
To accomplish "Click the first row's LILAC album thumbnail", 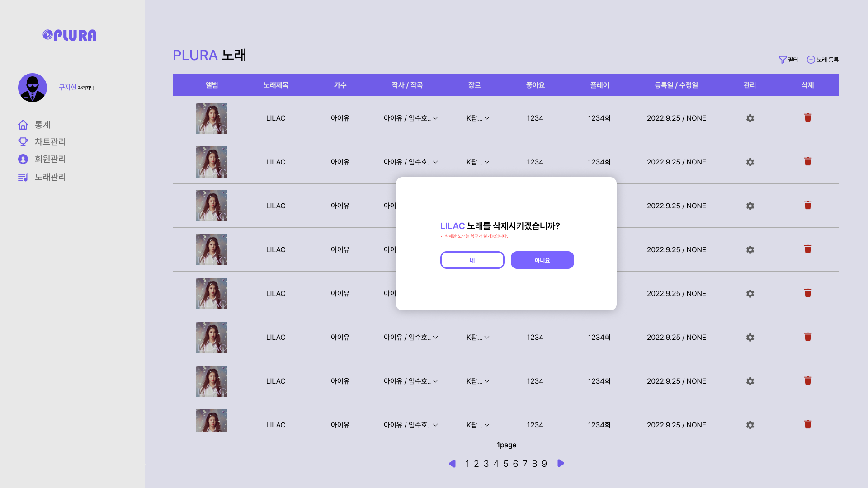I will tap(212, 118).
